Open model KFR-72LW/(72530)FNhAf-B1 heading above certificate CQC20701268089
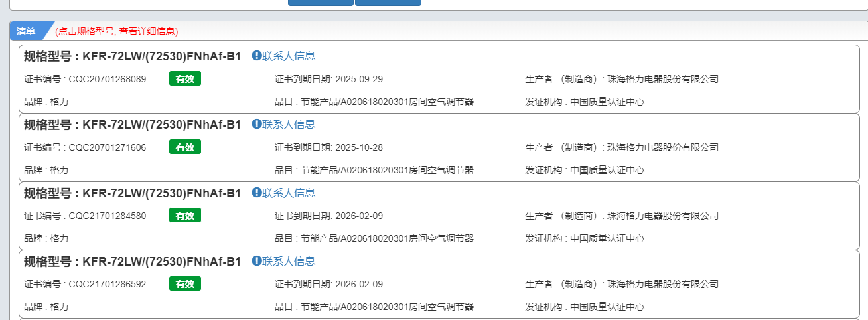868x320 pixels. (x=133, y=56)
